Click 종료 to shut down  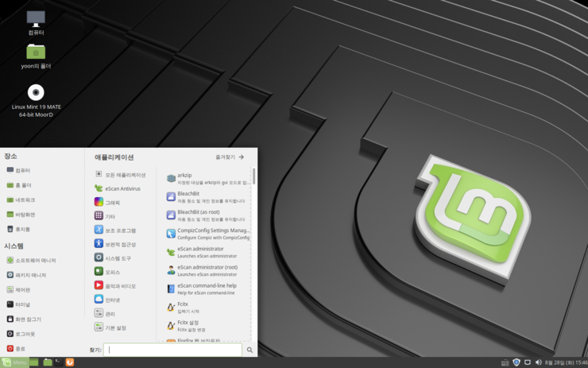[16, 348]
